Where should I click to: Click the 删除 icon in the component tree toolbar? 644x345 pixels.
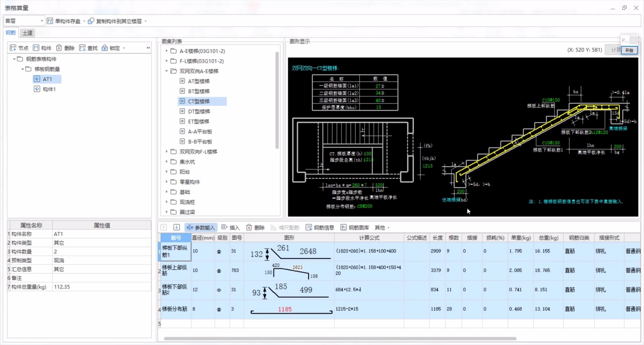pyautogui.click(x=59, y=48)
